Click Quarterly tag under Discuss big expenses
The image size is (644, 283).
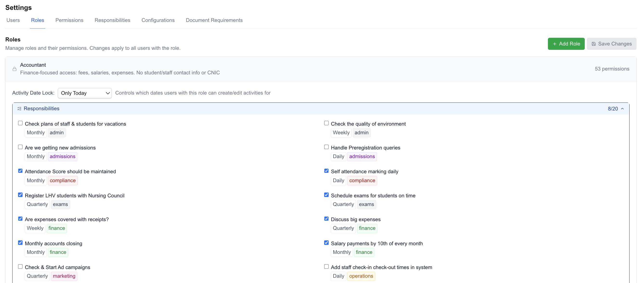[343, 228]
